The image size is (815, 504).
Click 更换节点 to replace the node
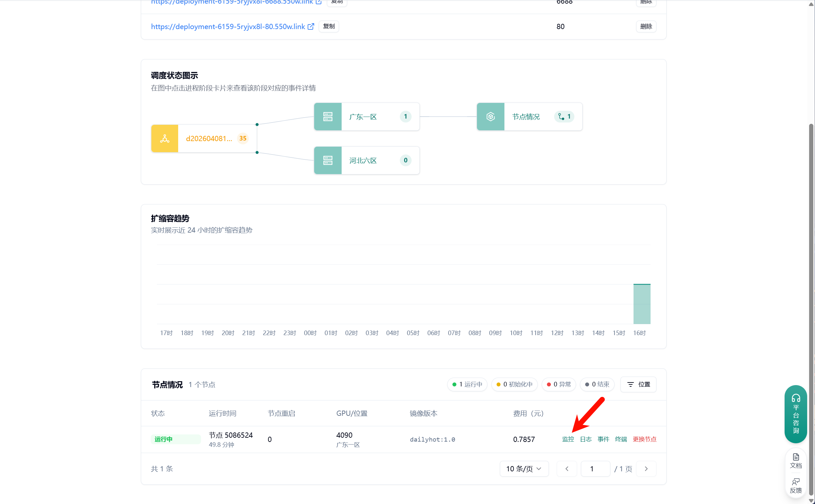[644, 439]
